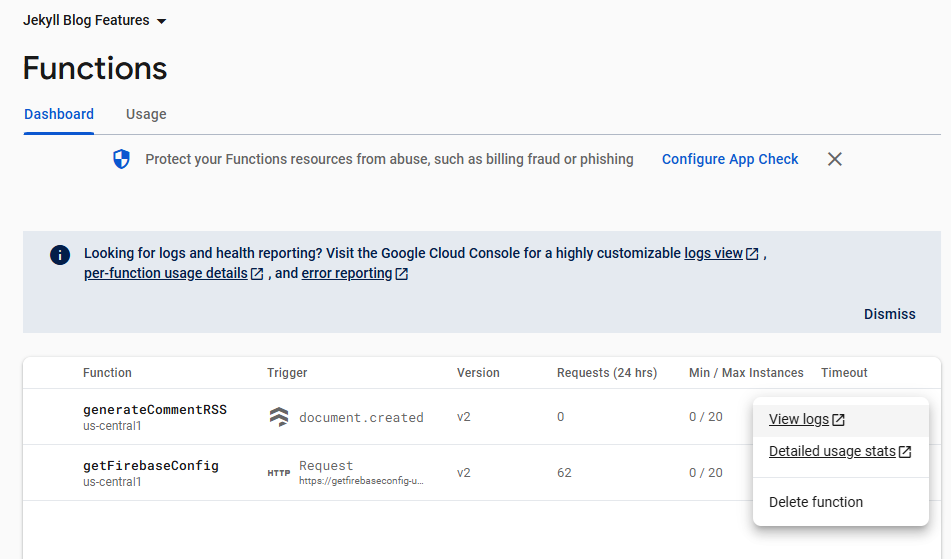
Task: Click external icon next to Detailed usage stats
Action: coord(905,452)
